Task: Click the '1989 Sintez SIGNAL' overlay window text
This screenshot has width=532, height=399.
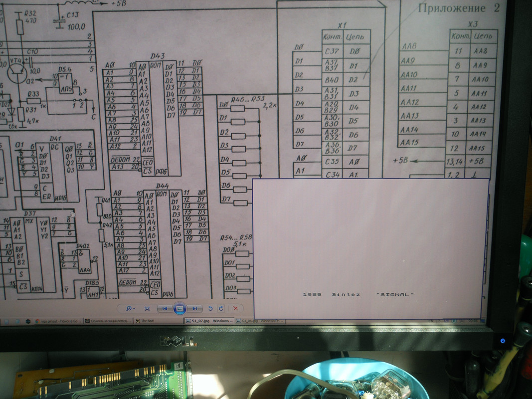Action: coord(358,294)
